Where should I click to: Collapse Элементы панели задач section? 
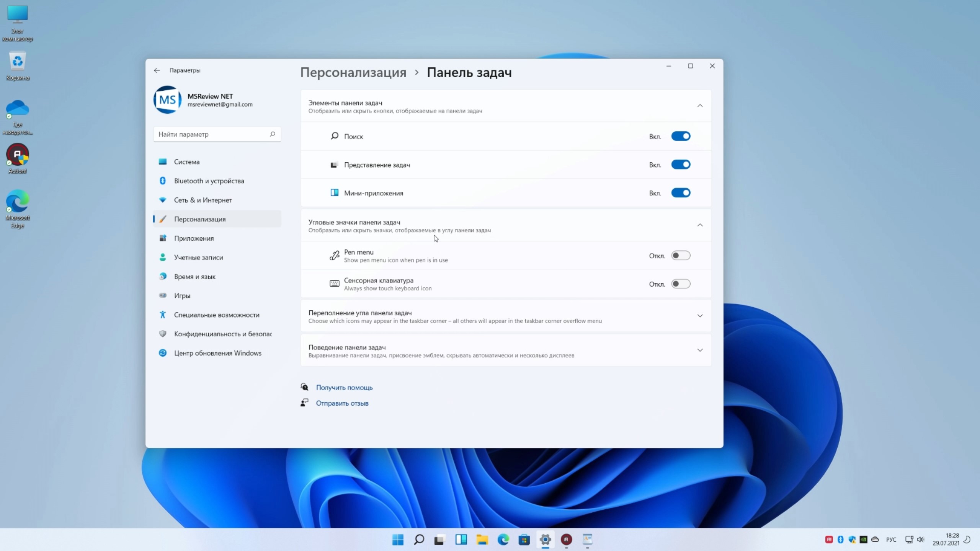click(x=700, y=106)
